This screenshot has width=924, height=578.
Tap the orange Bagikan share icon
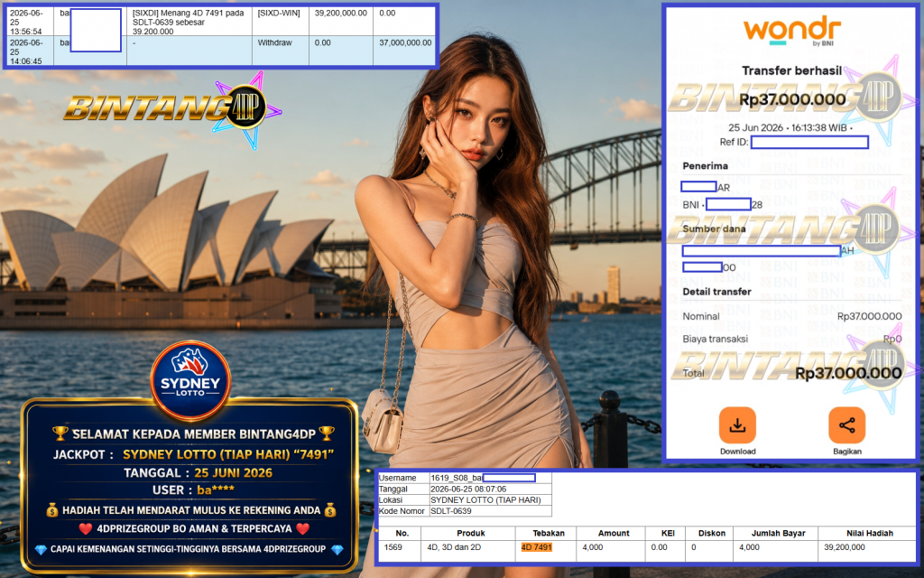[846, 424]
